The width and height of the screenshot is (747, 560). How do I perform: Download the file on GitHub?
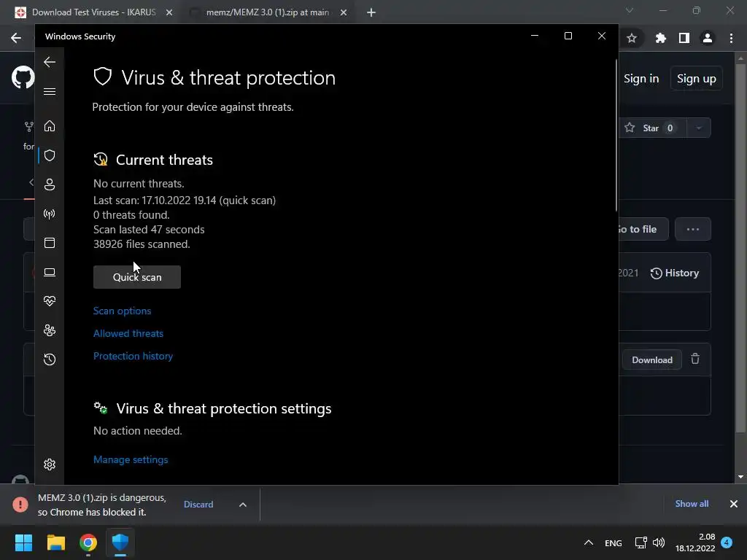click(x=652, y=360)
